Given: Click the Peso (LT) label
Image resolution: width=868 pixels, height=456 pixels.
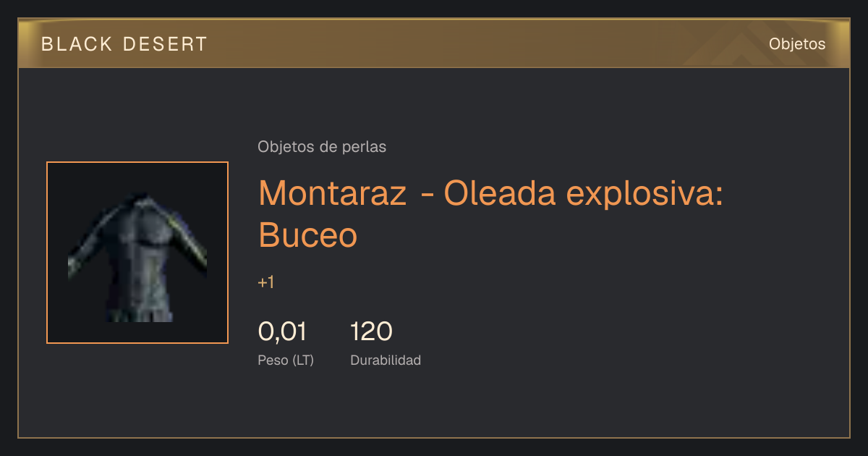Looking at the screenshot, I should click(286, 360).
